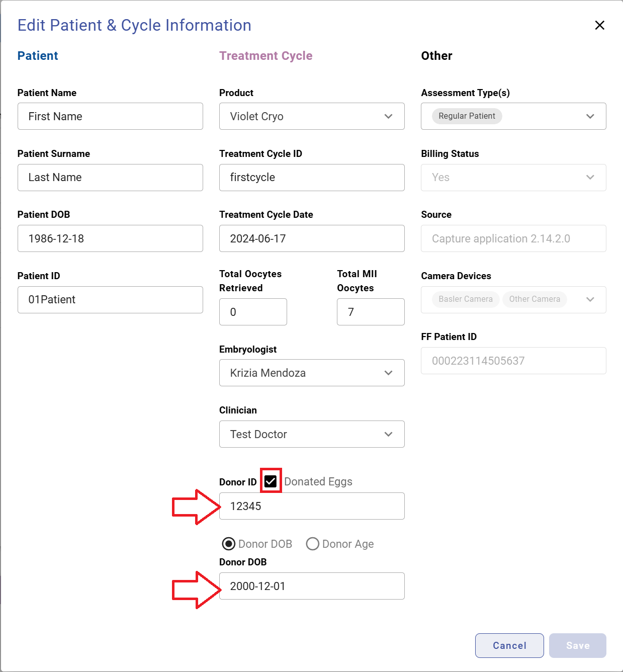Select the Donor Age radio button

coord(312,544)
